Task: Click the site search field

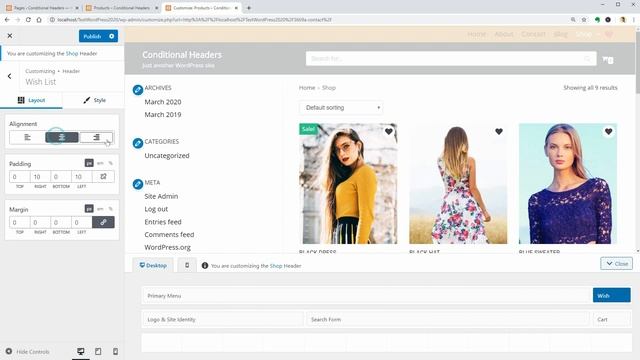Action: [451, 59]
